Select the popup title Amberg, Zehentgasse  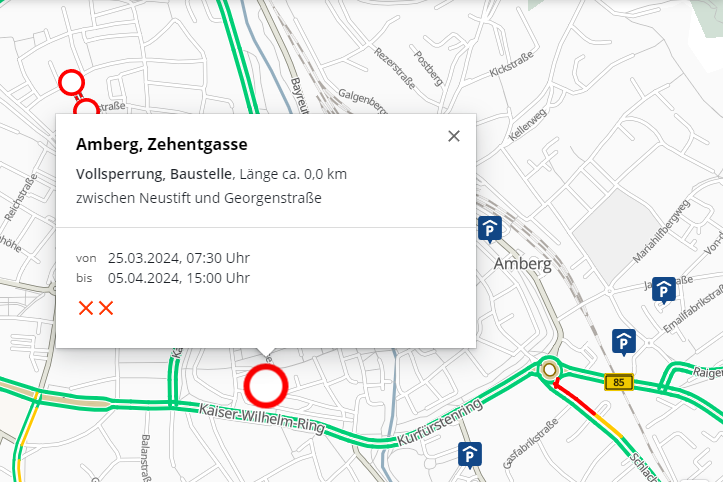(x=161, y=144)
